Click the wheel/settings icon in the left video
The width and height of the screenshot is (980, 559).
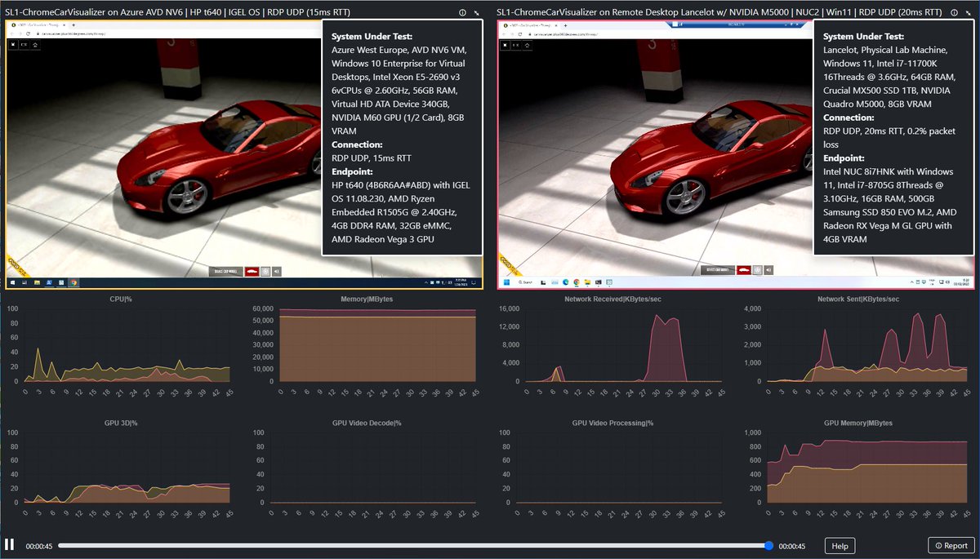(265, 272)
